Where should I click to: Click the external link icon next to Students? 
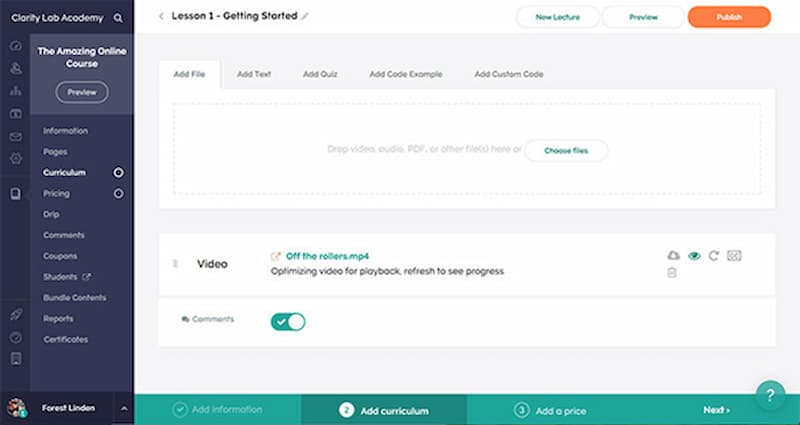86,277
